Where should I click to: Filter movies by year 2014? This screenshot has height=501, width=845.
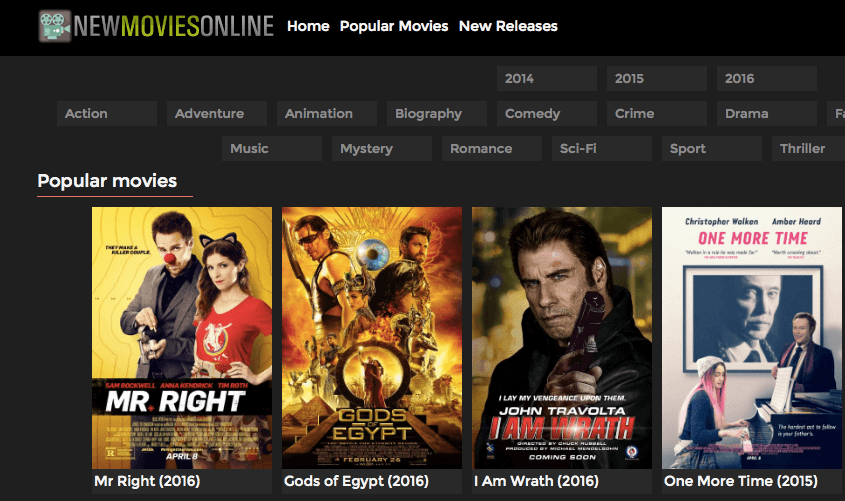(547, 79)
